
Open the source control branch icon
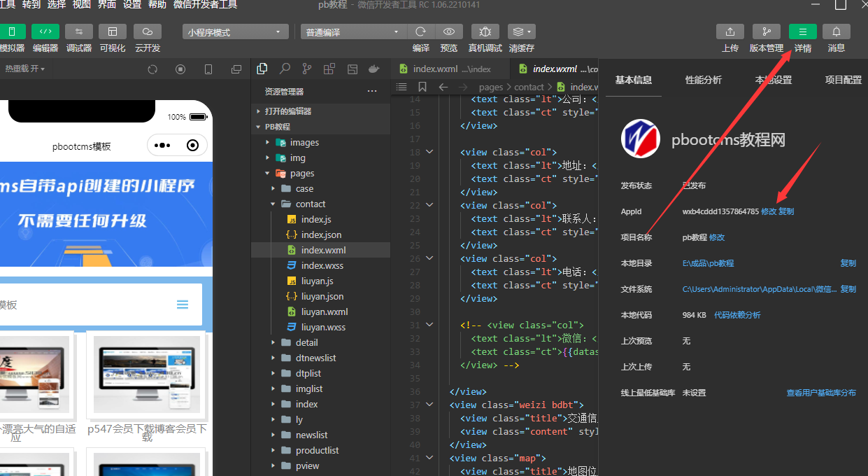(307, 69)
